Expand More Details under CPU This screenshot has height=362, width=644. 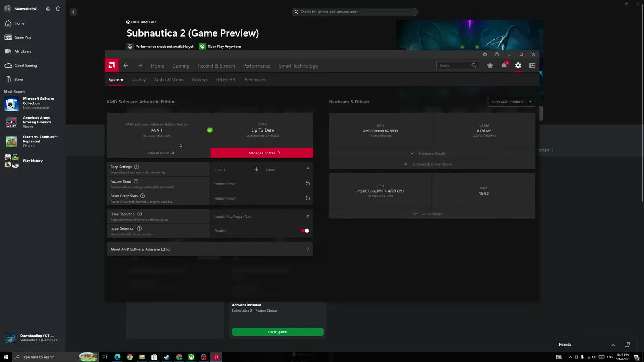(428, 214)
